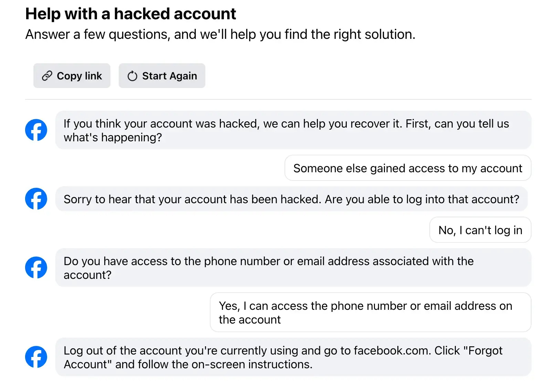
Task: Click the 'Help with a hacked account' heading
Action: point(131,14)
